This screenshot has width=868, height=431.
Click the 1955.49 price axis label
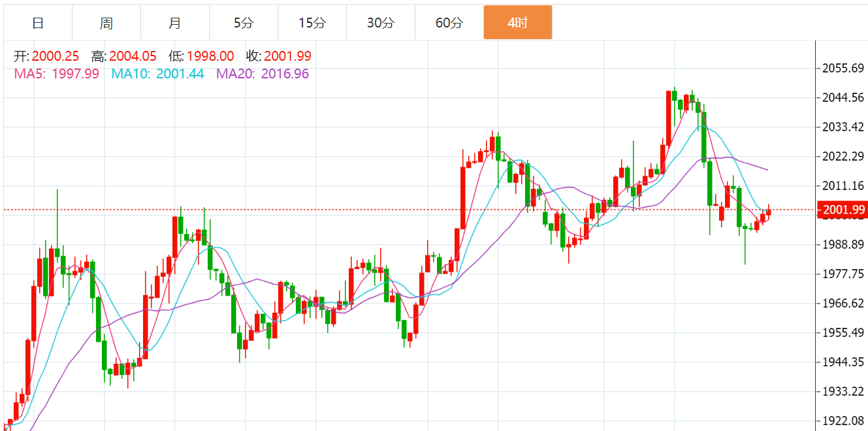click(x=844, y=333)
